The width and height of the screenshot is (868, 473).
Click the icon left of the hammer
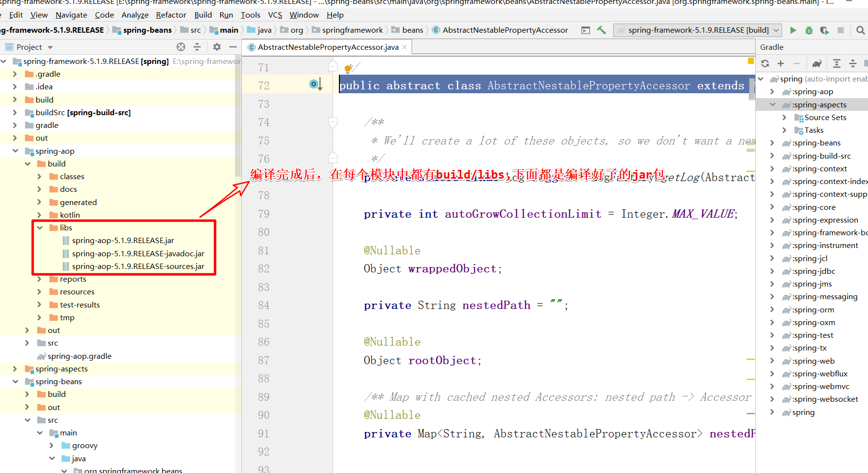pos(586,30)
